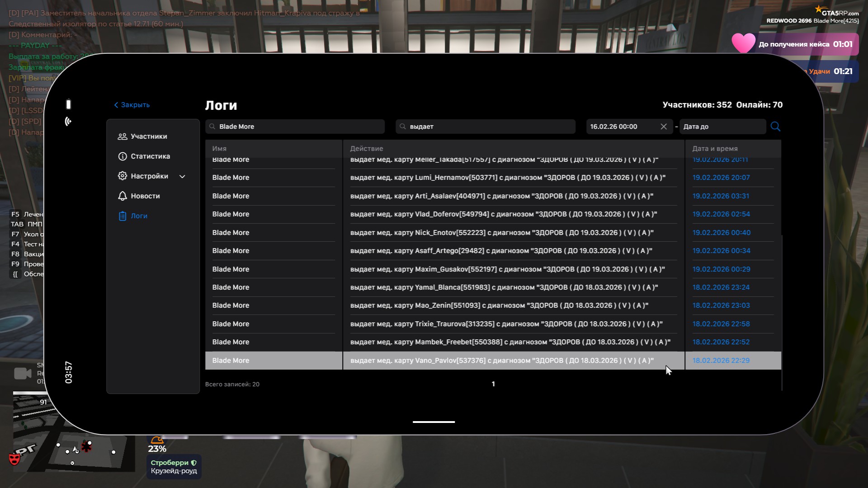The height and width of the screenshot is (488, 868).
Task: Click the Статистика info icon
Action: (122, 156)
